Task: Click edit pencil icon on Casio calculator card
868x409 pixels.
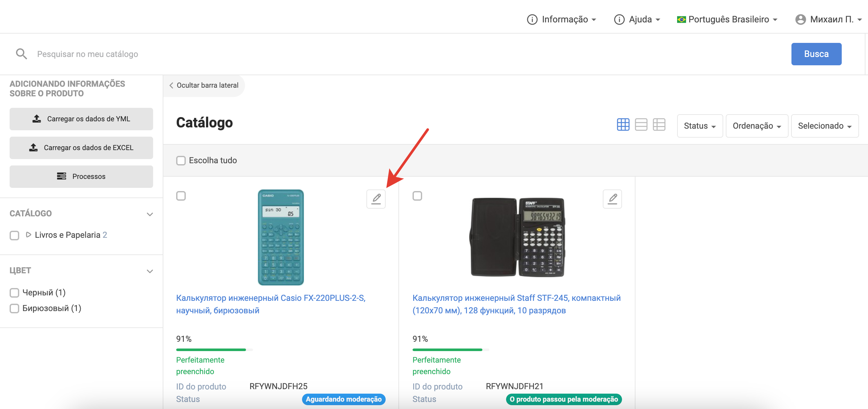Action: [x=376, y=199]
